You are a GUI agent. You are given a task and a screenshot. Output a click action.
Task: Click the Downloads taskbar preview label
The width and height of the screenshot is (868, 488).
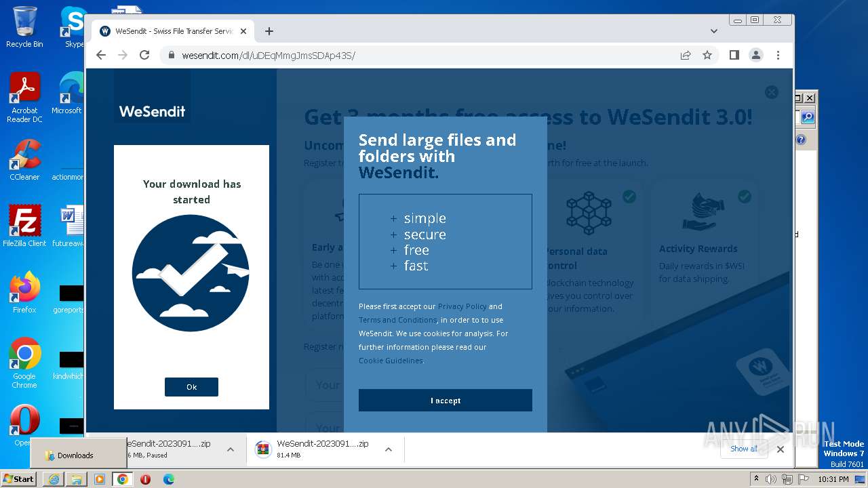[x=75, y=455]
